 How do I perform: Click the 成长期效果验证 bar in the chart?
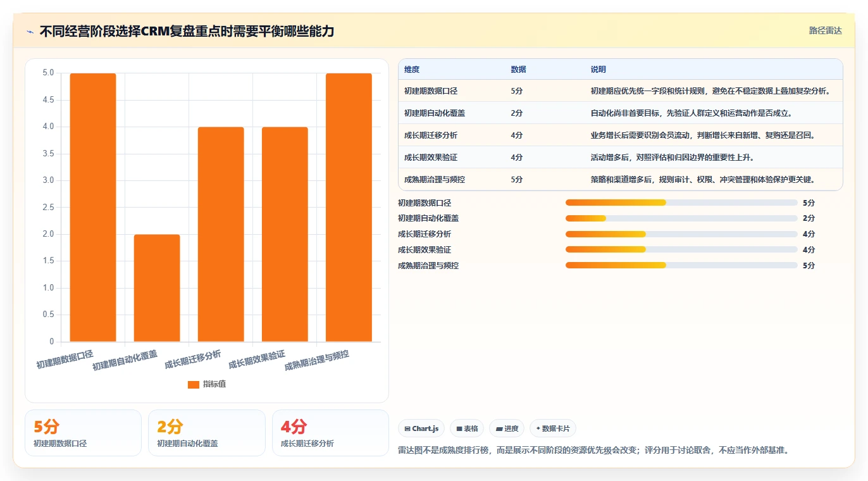click(x=285, y=234)
